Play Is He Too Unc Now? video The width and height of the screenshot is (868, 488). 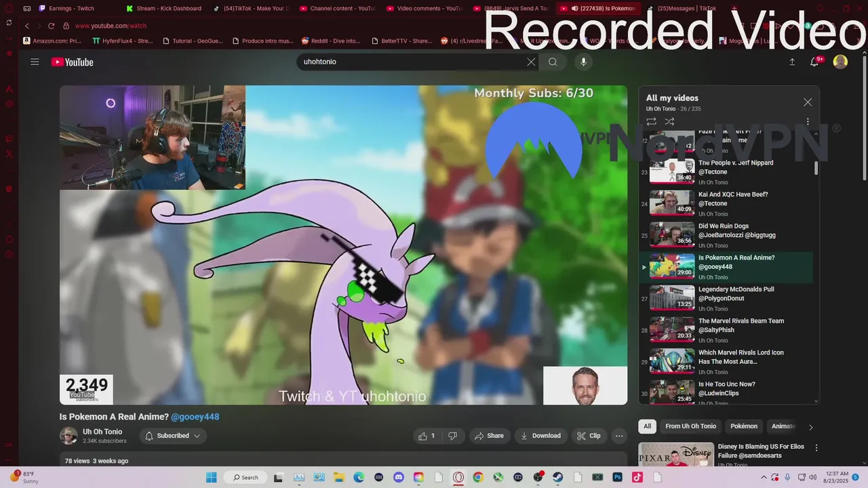click(x=726, y=393)
